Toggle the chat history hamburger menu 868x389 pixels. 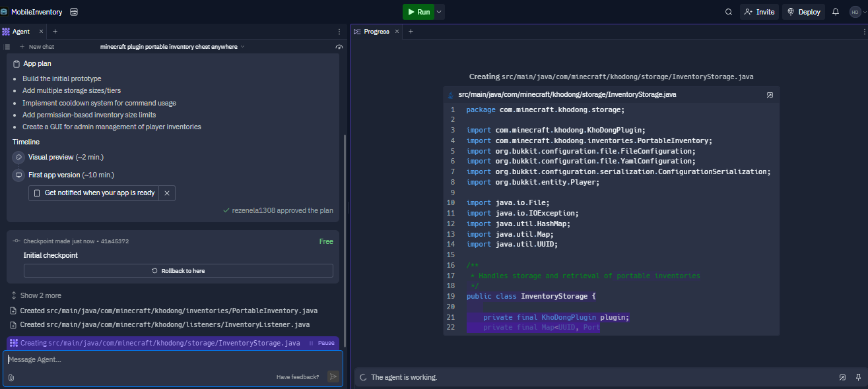[7, 47]
